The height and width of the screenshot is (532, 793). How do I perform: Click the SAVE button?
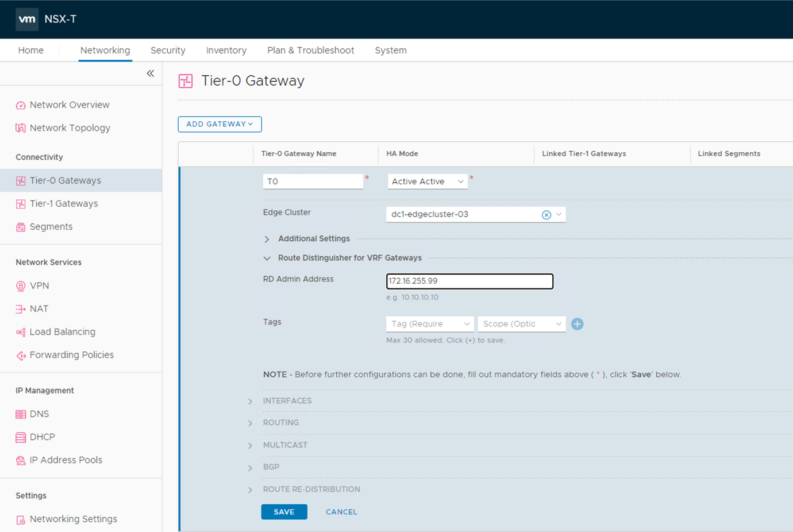tap(284, 512)
